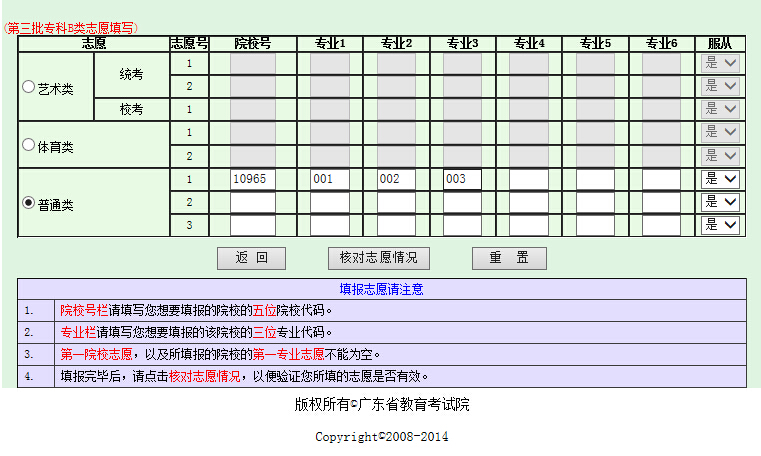Open 服从 dropdown for 普通类 row 1

point(720,179)
